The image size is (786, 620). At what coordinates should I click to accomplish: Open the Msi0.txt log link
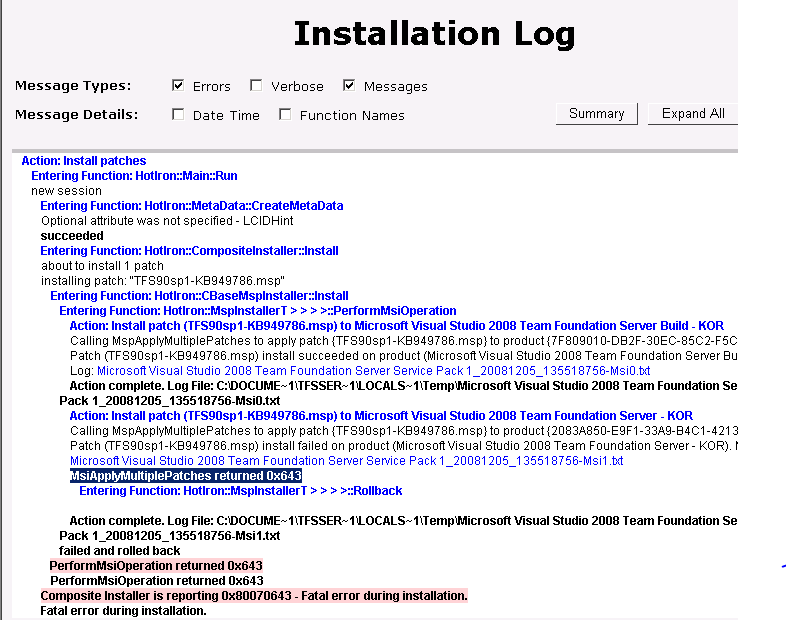(373, 371)
